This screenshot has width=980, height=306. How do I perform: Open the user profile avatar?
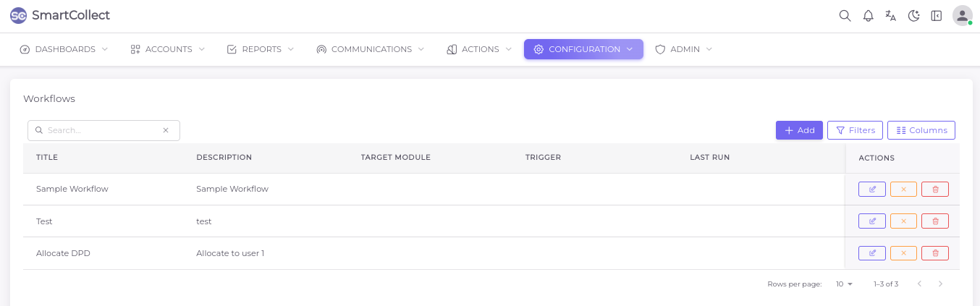coord(962,15)
